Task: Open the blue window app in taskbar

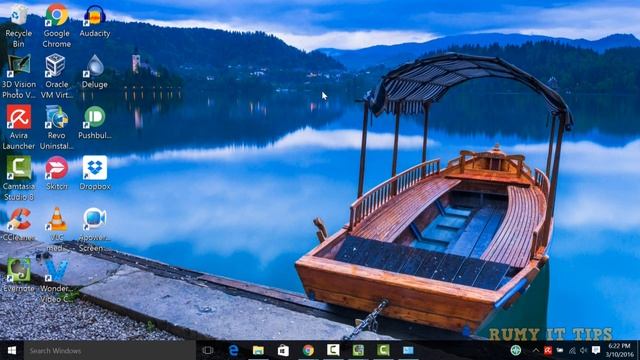Action: tap(408, 351)
